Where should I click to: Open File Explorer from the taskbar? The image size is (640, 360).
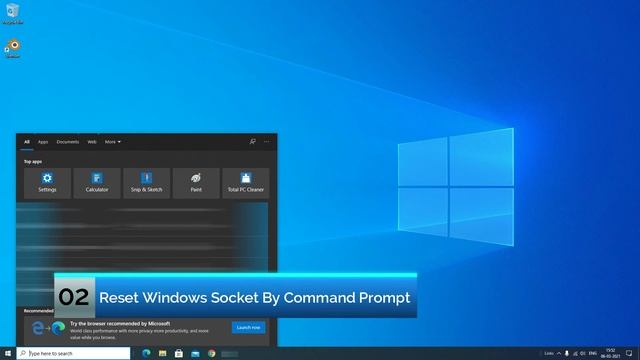pyautogui.click(x=162, y=353)
